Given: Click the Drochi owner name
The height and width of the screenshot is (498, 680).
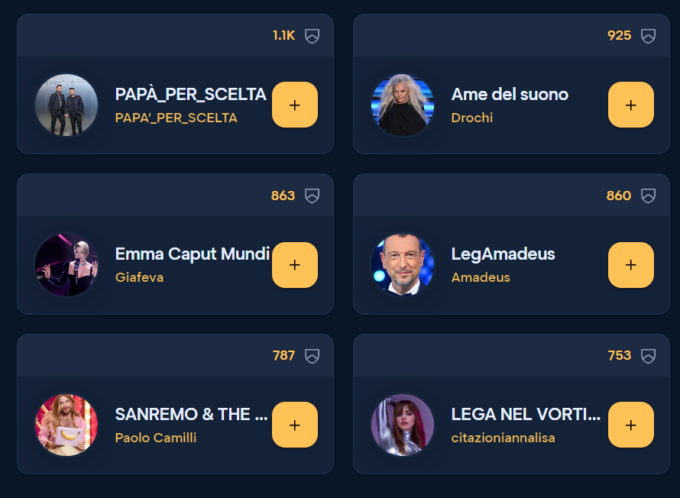Looking at the screenshot, I should (472, 118).
